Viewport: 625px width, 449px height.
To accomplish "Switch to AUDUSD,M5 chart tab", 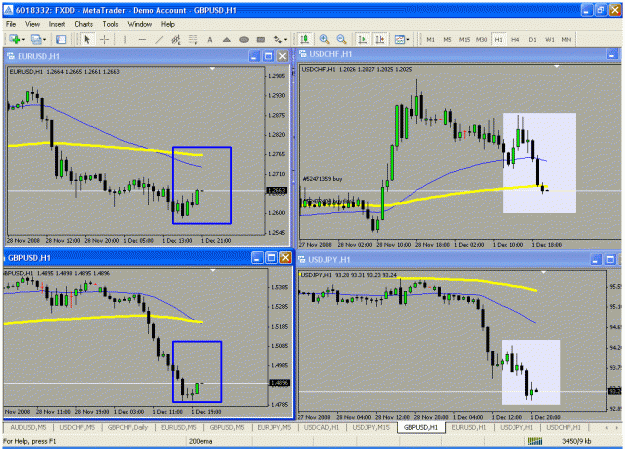I will tap(28, 427).
